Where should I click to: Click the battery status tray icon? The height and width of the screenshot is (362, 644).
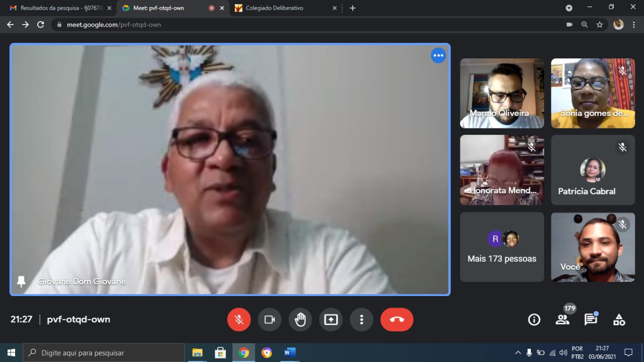click(541, 352)
